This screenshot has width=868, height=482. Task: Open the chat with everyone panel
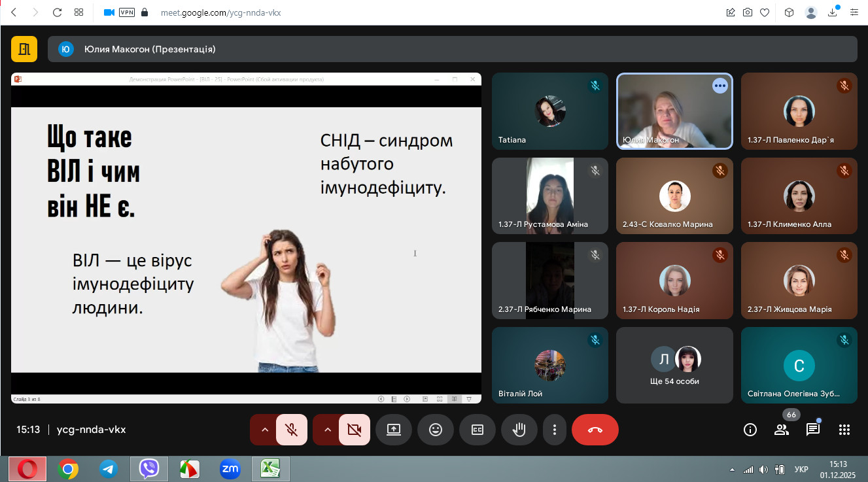[813, 430]
